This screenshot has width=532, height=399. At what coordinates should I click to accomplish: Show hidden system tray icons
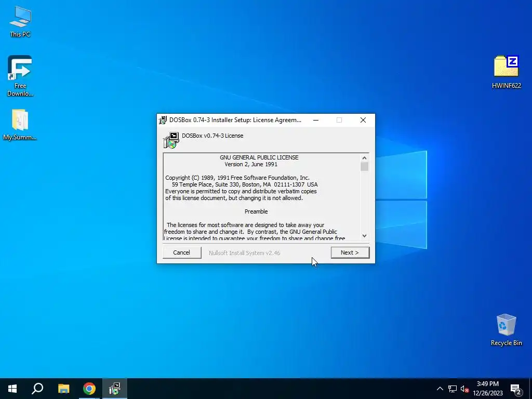point(440,389)
